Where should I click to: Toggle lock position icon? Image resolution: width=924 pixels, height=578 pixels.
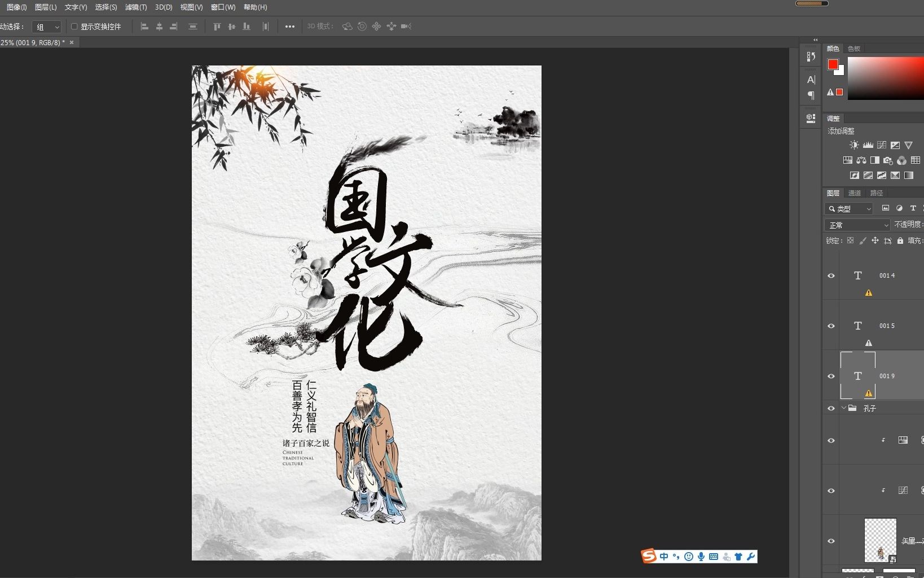pyautogui.click(x=875, y=240)
